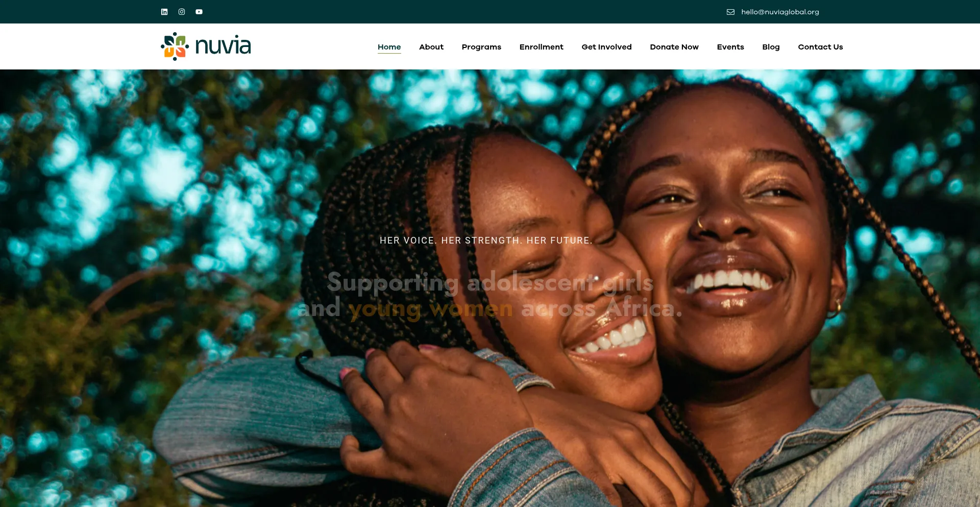Viewport: 980px width, 507px height.
Task: Open the Programs menu item
Action: (x=481, y=47)
